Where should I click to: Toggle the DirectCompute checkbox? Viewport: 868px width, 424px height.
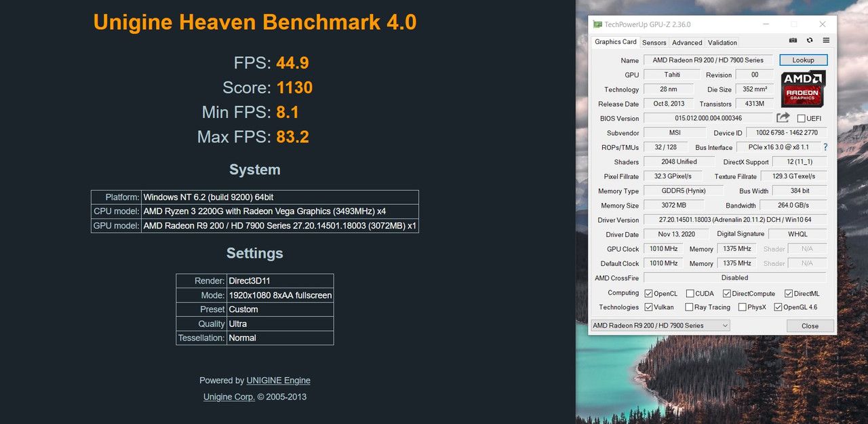727,294
